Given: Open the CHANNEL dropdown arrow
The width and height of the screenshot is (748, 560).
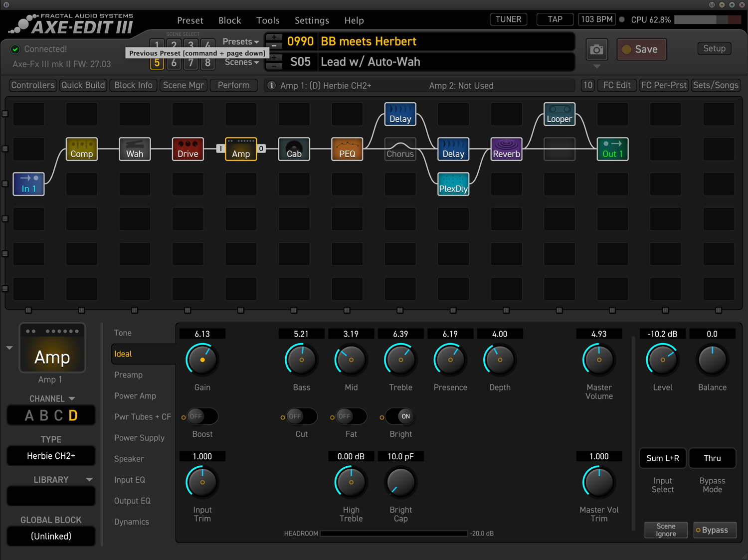Looking at the screenshot, I should coord(72,398).
